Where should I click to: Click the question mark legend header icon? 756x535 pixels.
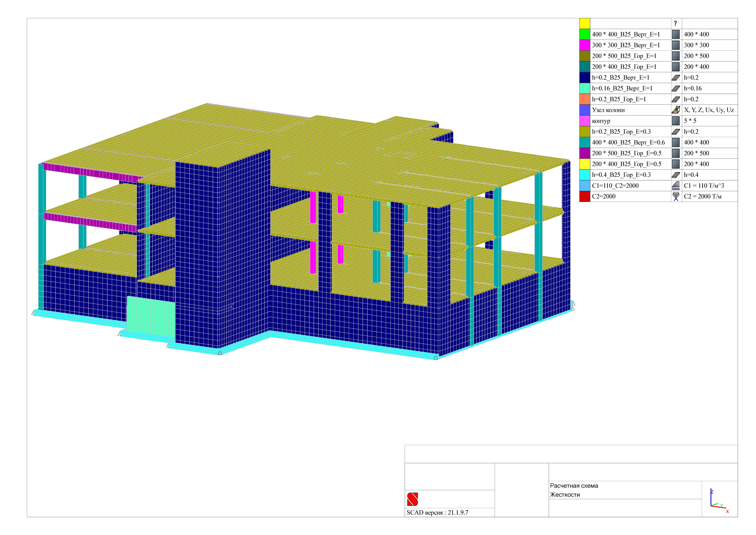(x=675, y=23)
